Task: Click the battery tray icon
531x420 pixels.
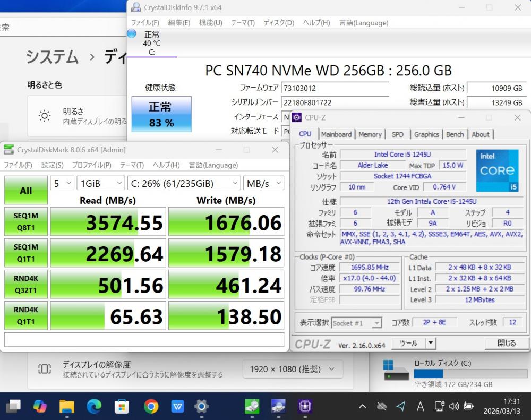Action: [x=469, y=406]
